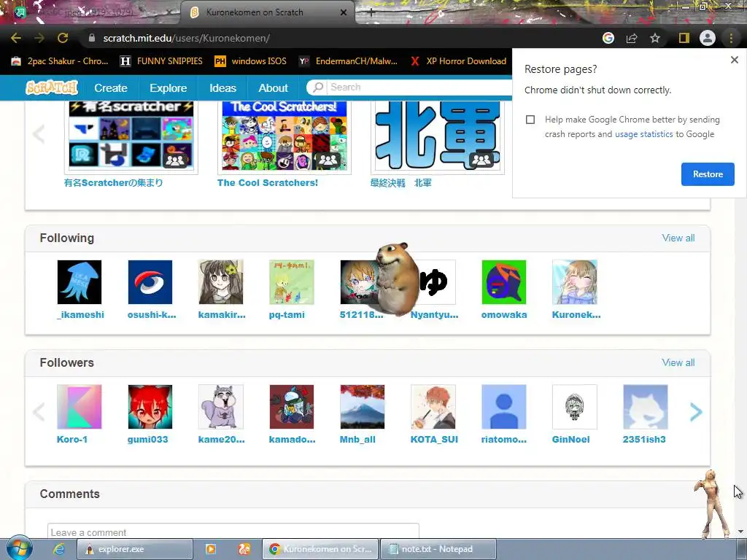This screenshot has width=747, height=560.
Task: Click the Scratch search field
Action: pos(419,87)
